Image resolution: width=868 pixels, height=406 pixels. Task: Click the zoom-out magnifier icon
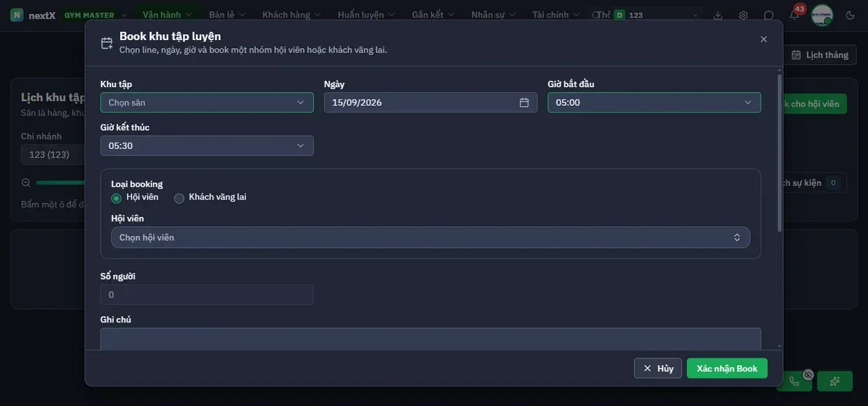(x=26, y=183)
